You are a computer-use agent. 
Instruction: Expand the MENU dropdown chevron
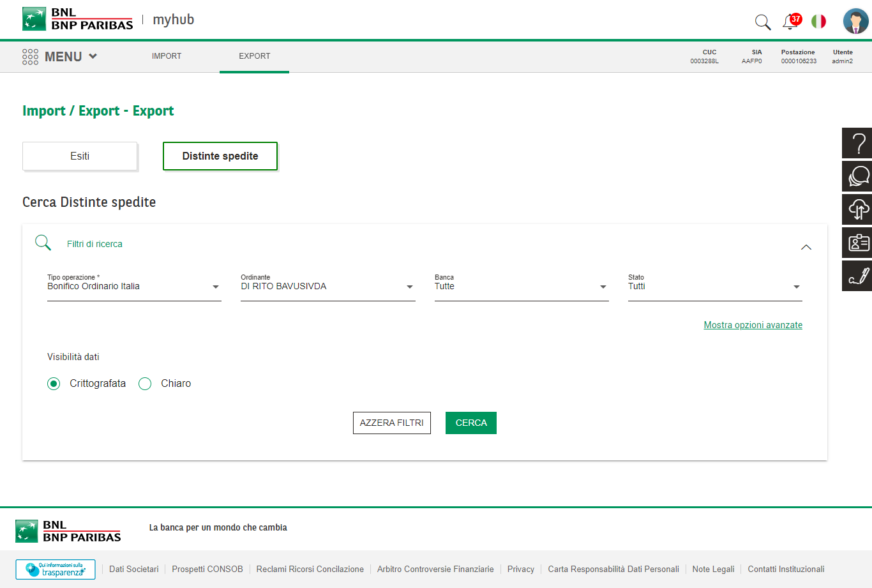pos(93,56)
